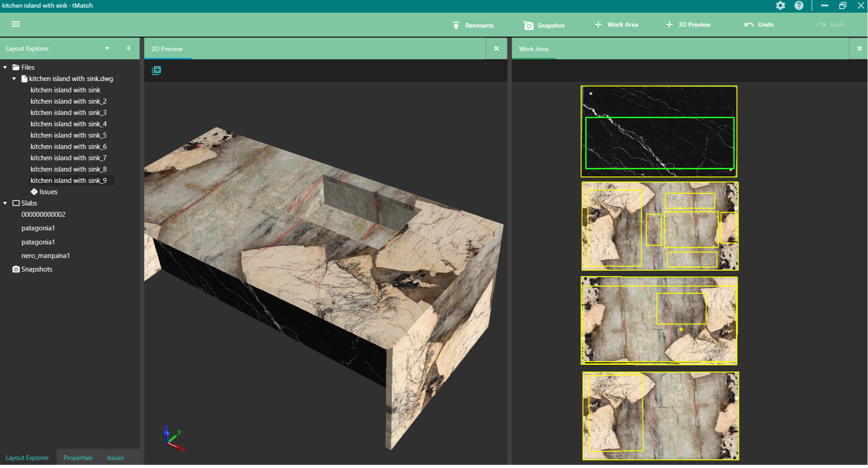Click the Remnants upload icon

coord(456,25)
